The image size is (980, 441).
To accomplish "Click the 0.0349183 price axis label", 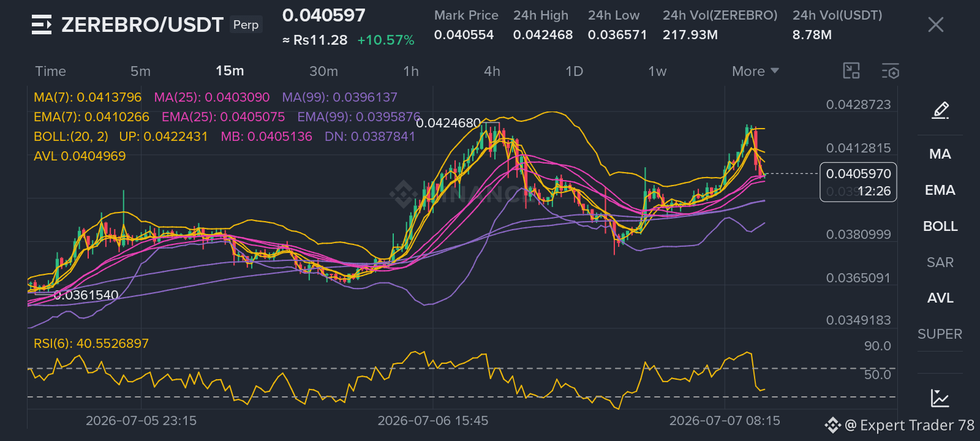I will (x=858, y=320).
